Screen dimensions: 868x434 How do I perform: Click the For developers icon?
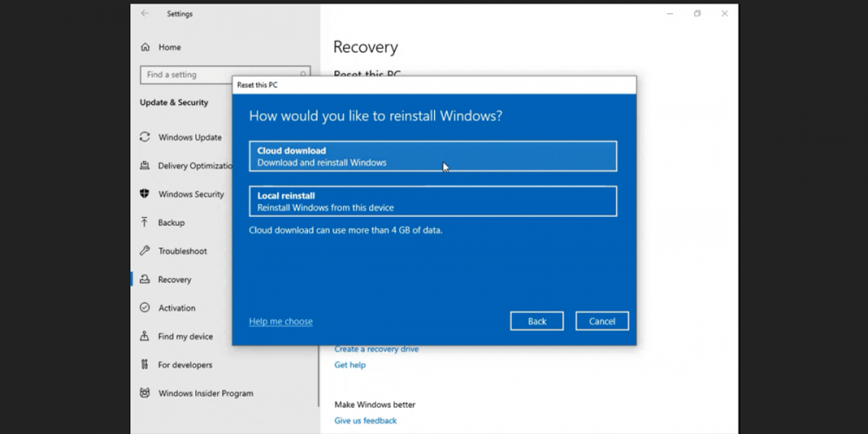click(x=145, y=365)
